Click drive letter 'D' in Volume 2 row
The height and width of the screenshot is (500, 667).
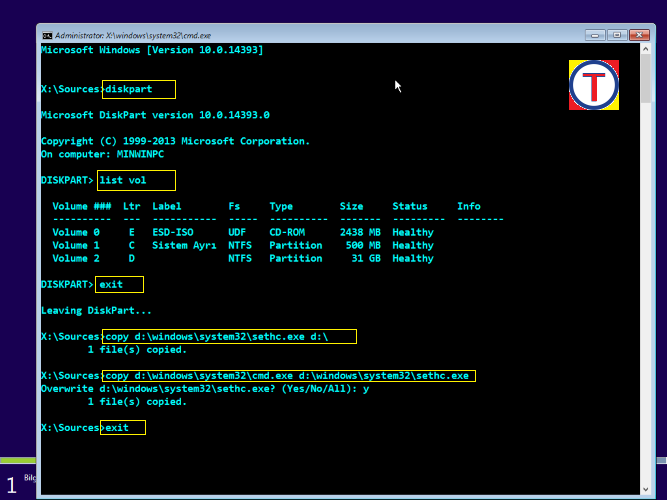[131, 258]
